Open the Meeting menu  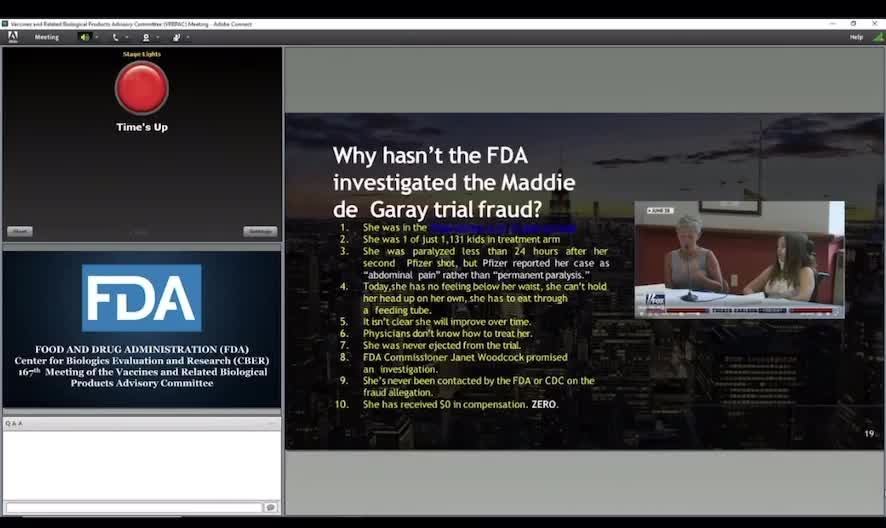[x=46, y=37]
